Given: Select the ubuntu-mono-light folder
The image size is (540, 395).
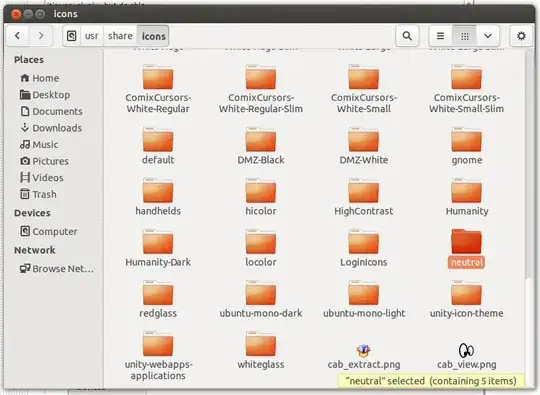Looking at the screenshot, I should pyautogui.click(x=364, y=299).
